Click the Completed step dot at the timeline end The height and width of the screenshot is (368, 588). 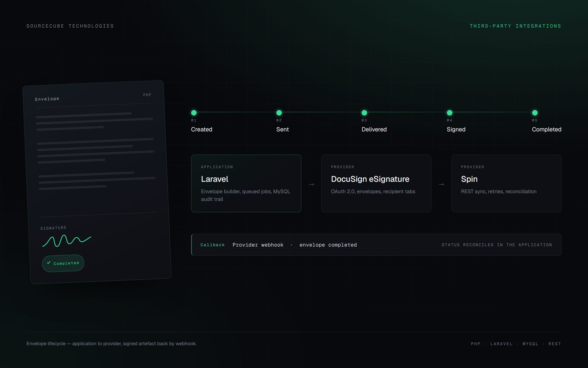point(535,113)
